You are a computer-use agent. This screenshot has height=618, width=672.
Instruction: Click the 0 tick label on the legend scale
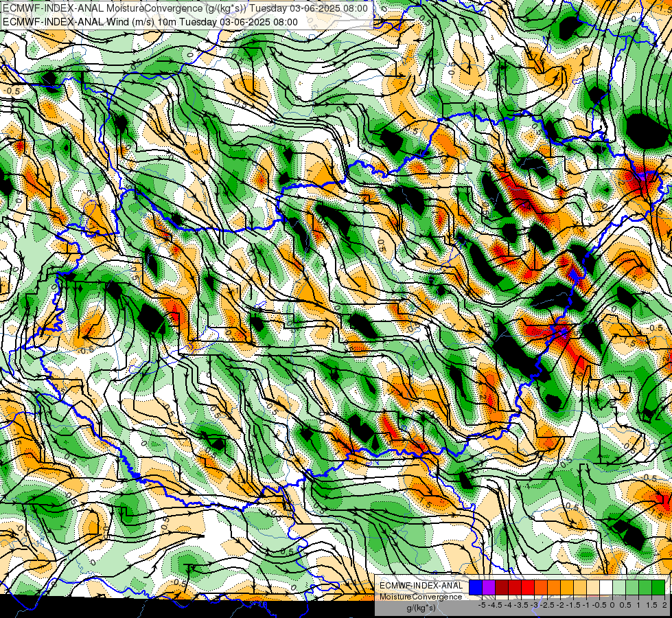pyautogui.click(x=612, y=605)
